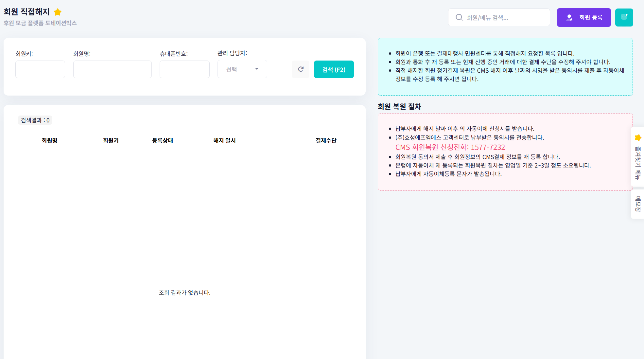This screenshot has width=644, height=359.
Task: Sort by the 등록상태 column header
Action: pyautogui.click(x=163, y=140)
